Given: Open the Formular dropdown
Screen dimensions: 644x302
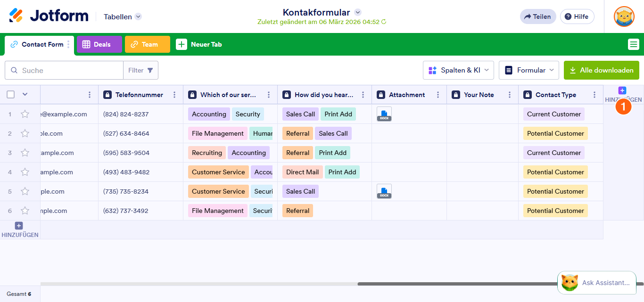Looking at the screenshot, I should point(528,70).
